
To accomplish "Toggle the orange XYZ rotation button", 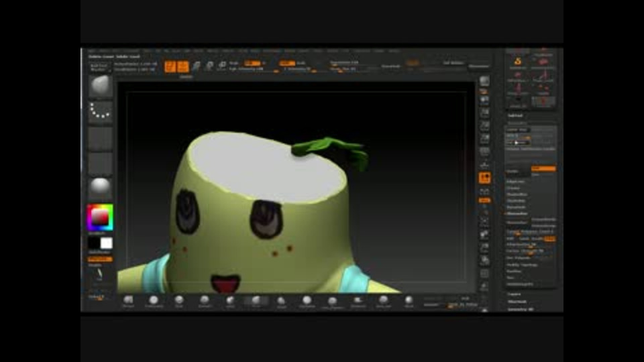I will 484,200.
